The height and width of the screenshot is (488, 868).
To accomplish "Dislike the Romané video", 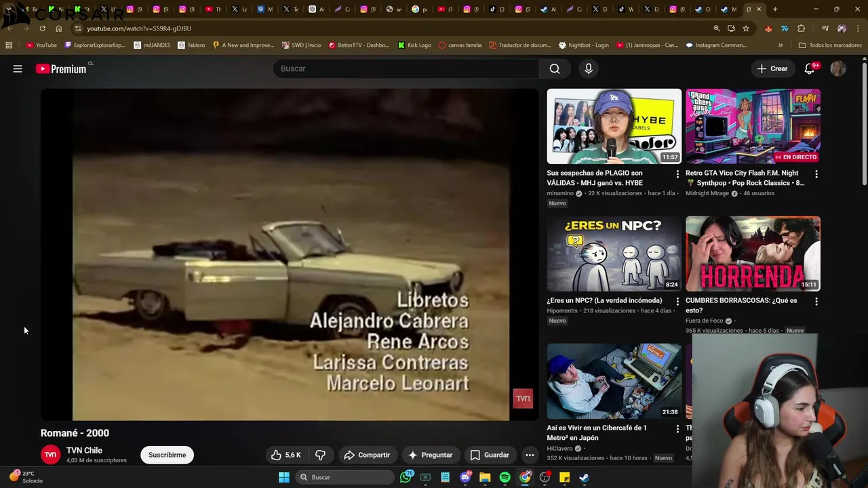I will click(321, 455).
